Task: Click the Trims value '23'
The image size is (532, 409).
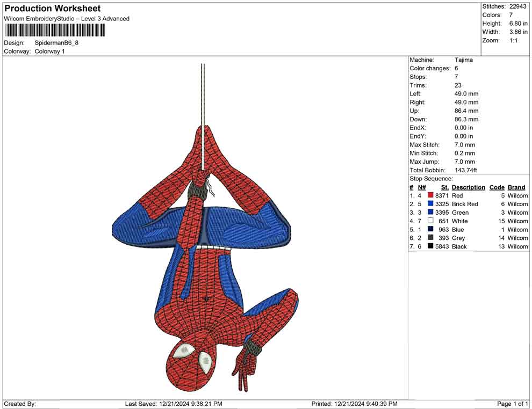Action: point(458,85)
